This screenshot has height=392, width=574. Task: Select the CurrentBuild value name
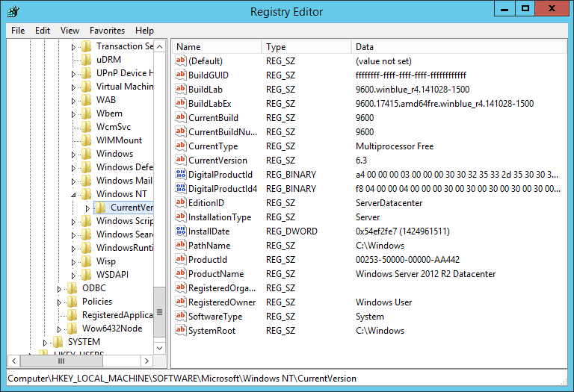(x=213, y=118)
